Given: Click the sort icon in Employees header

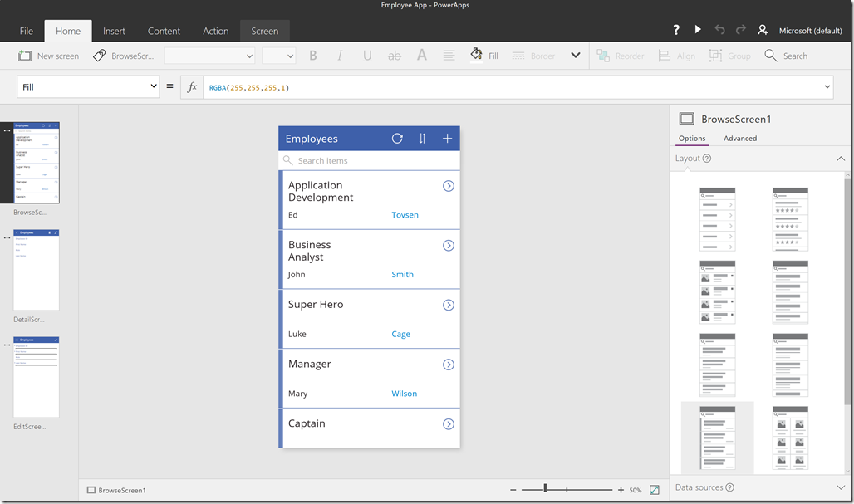Looking at the screenshot, I should pyautogui.click(x=422, y=138).
